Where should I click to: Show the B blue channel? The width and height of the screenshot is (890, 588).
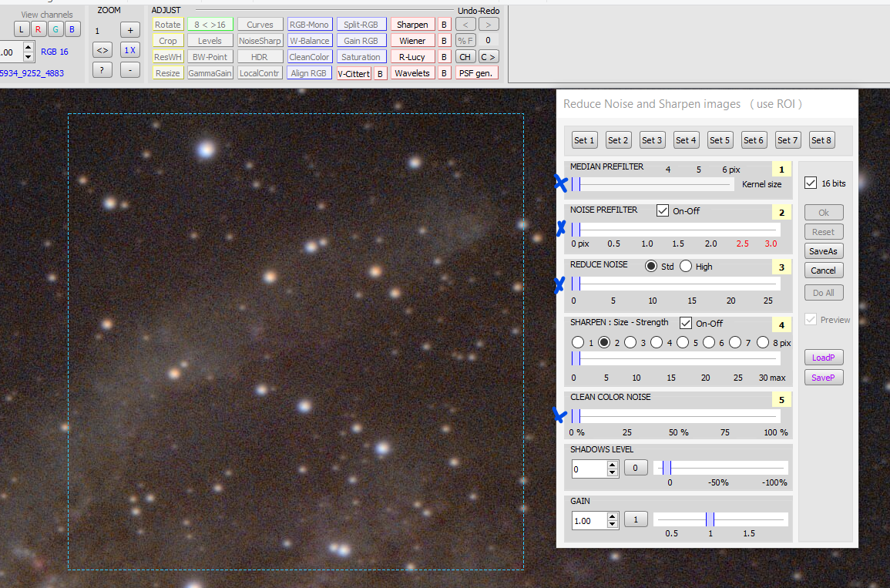pos(72,29)
